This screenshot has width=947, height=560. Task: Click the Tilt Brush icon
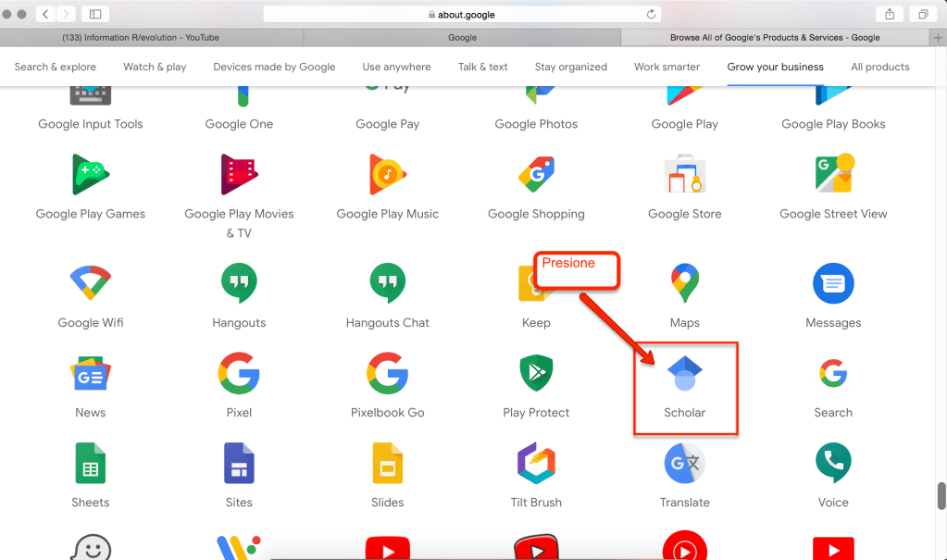536,463
